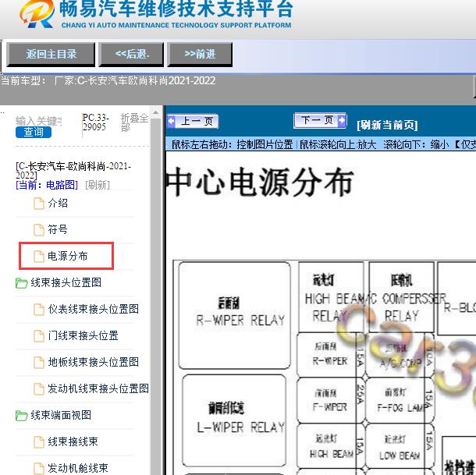Collapse the 线束端面视图 folder
The width and height of the screenshot is (476, 475).
pos(61,415)
